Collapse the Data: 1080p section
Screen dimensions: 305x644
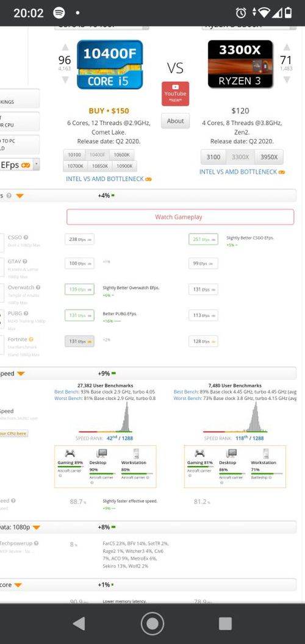pyautogui.click(x=36, y=527)
